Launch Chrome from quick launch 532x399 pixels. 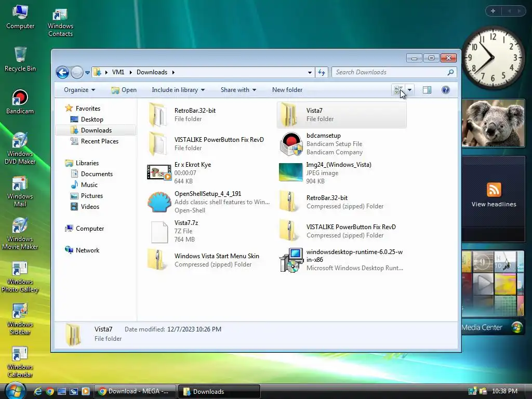50,392
